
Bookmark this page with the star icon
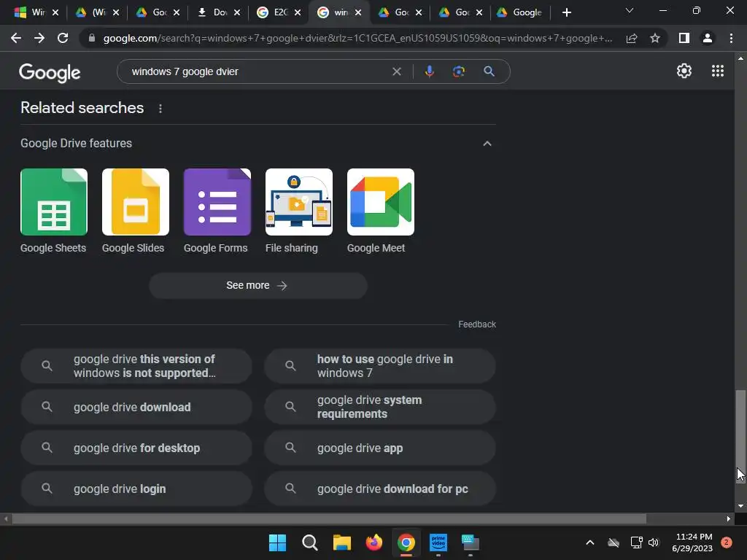click(655, 38)
